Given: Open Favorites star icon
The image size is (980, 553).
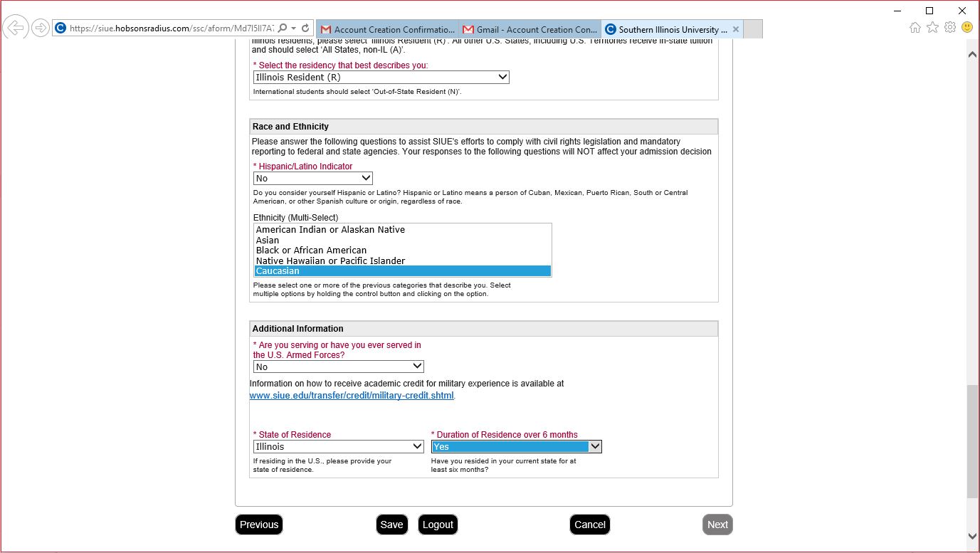Looking at the screenshot, I should [x=932, y=28].
